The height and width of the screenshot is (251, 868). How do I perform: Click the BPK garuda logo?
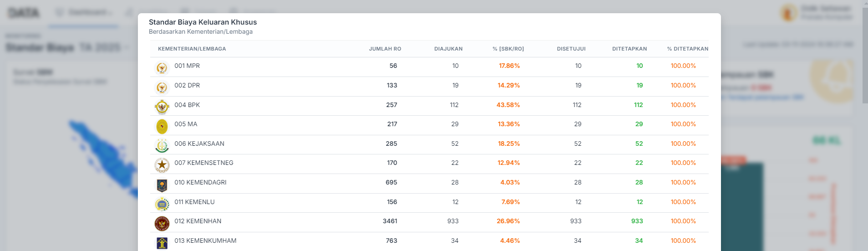click(x=162, y=107)
